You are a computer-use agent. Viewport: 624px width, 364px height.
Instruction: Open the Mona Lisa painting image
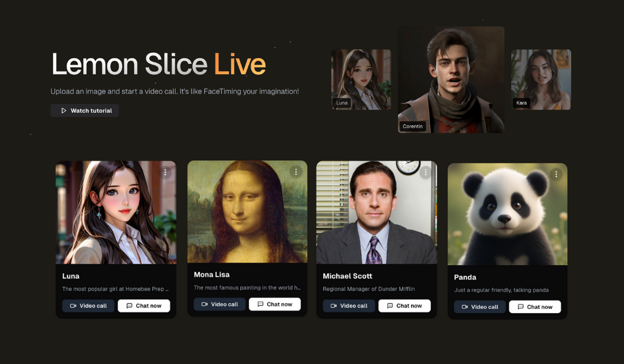pos(247,212)
